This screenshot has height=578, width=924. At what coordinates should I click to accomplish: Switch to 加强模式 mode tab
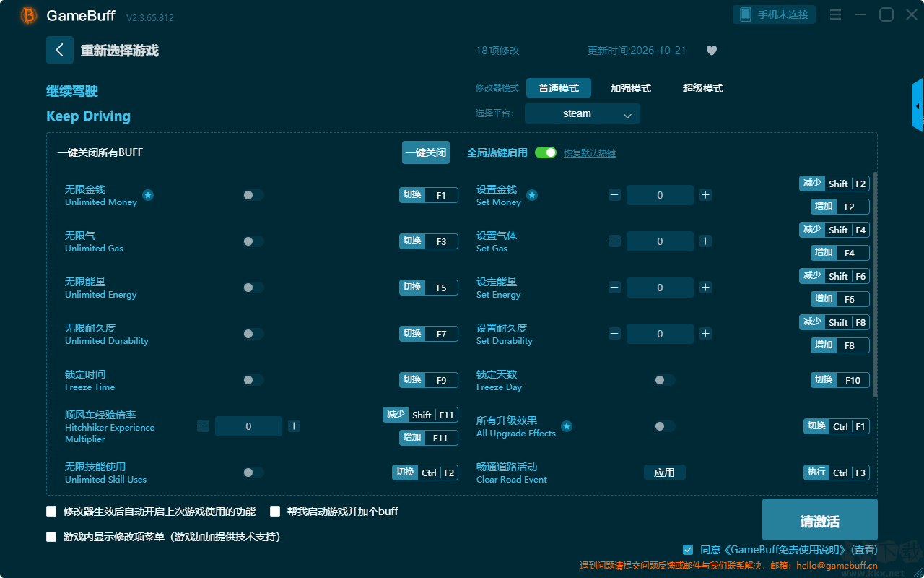point(631,88)
